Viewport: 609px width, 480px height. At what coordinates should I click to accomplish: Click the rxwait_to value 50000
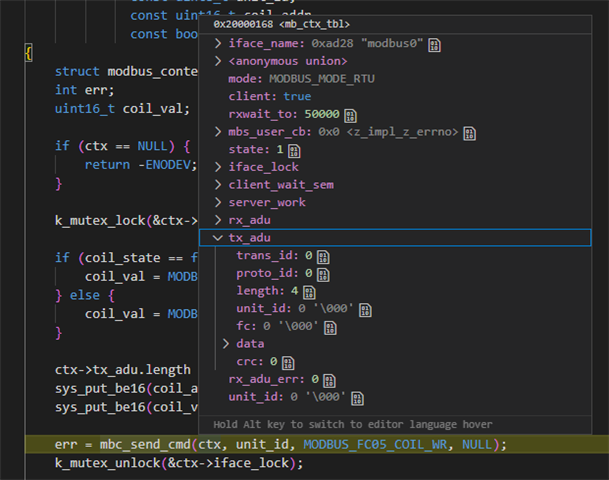click(322, 114)
